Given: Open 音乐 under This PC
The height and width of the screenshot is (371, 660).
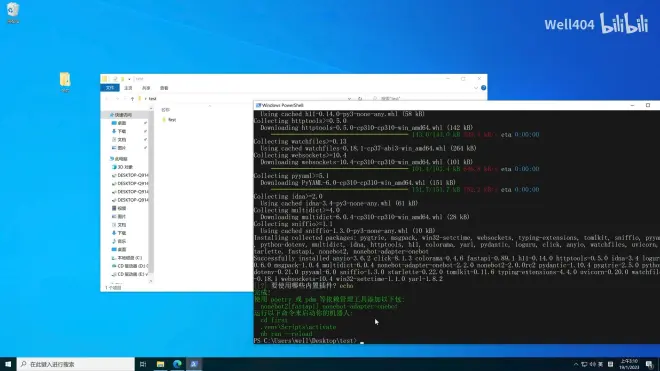Looking at the screenshot, I should (x=119, y=241).
